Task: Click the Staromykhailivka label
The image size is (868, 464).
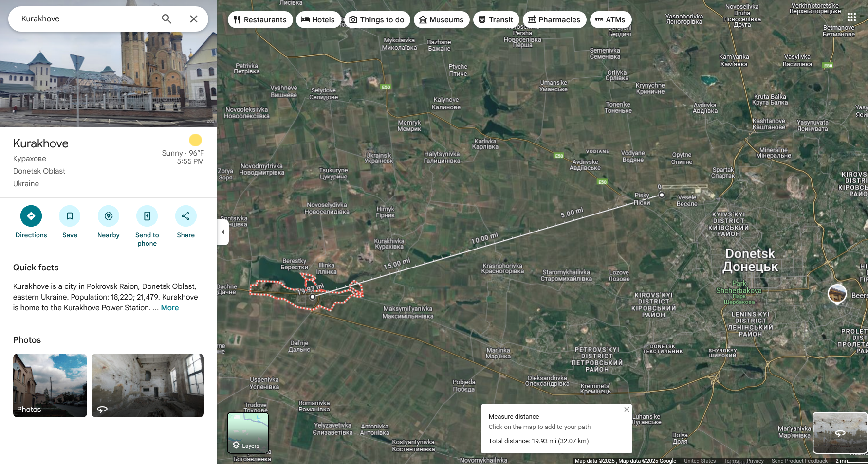Action: click(x=566, y=275)
